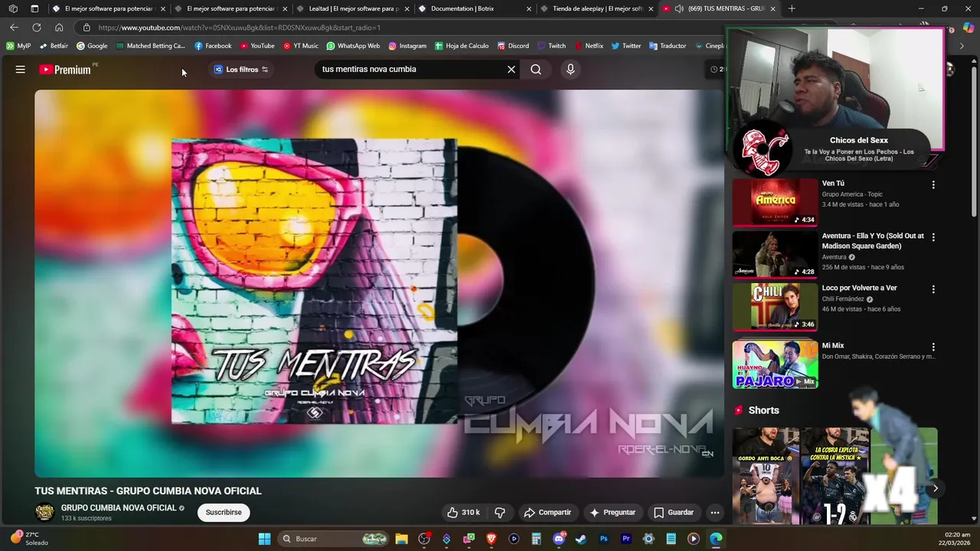The image size is (980, 551).
Task: Go to the YouTube Premium home logo
Action: 65,70
